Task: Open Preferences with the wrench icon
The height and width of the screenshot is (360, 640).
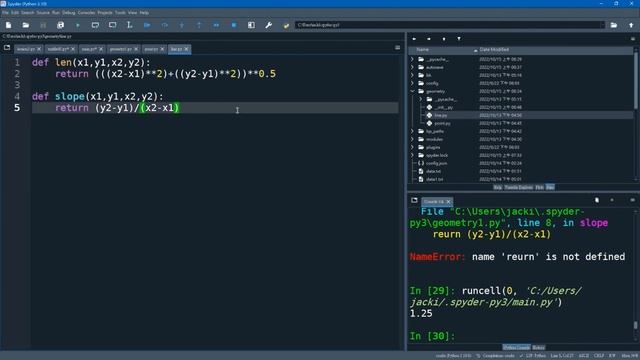Action: (269, 25)
